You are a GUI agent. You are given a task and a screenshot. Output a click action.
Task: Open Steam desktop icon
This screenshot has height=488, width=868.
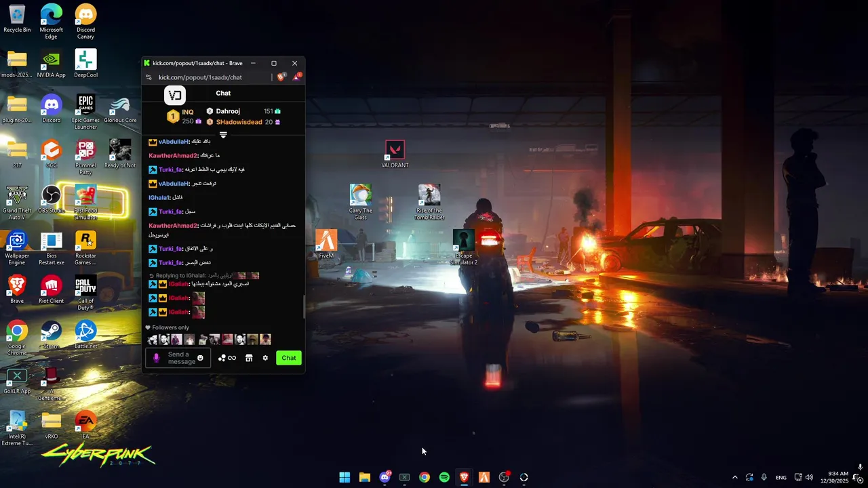[51, 335]
